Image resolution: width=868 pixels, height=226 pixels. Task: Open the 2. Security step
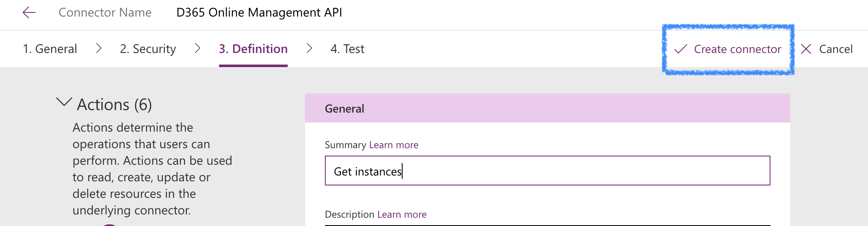(148, 49)
